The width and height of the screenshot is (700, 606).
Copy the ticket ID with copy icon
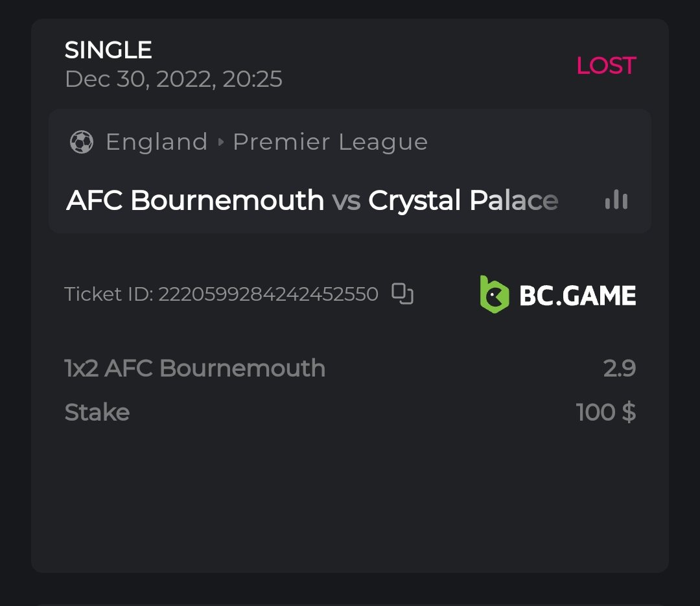pyautogui.click(x=402, y=294)
